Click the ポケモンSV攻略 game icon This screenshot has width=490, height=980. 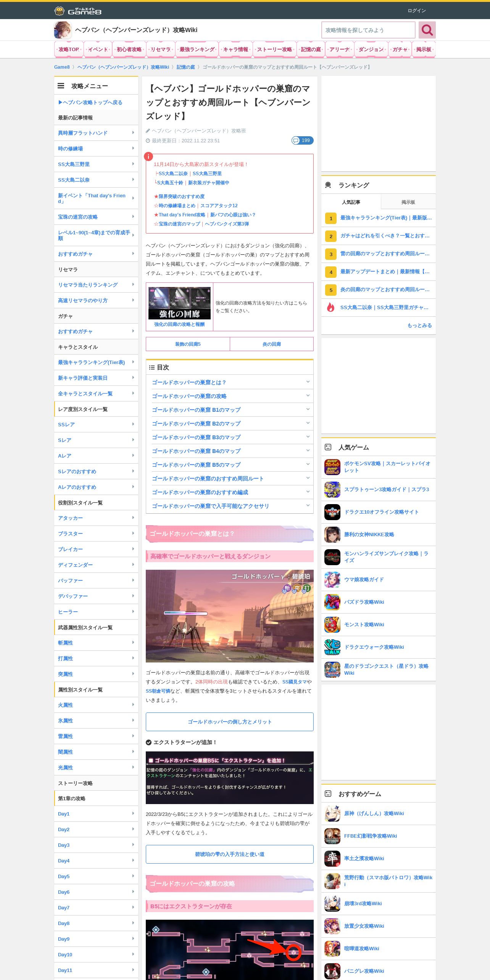click(x=332, y=467)
